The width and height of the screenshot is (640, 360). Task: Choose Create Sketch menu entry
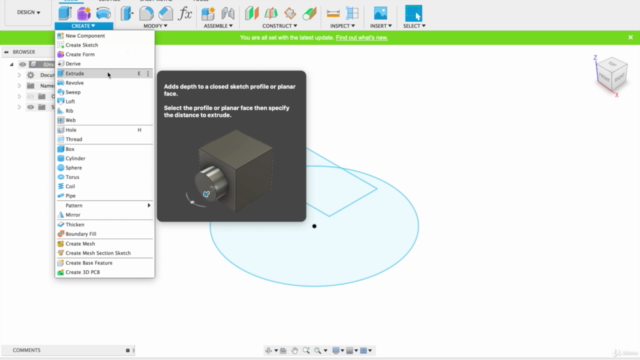point(105,45)
